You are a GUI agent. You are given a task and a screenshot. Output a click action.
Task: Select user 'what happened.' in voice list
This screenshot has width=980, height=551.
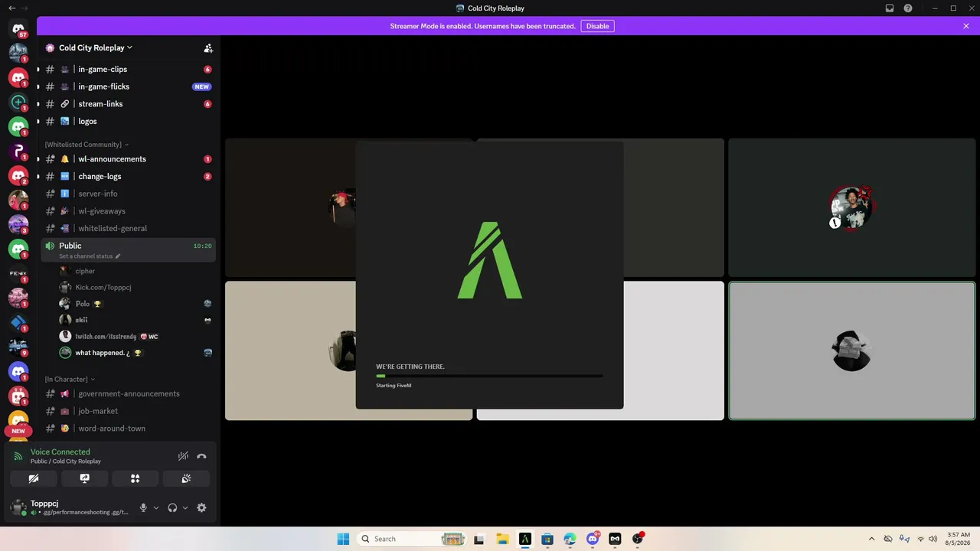(x=136, y=353)
